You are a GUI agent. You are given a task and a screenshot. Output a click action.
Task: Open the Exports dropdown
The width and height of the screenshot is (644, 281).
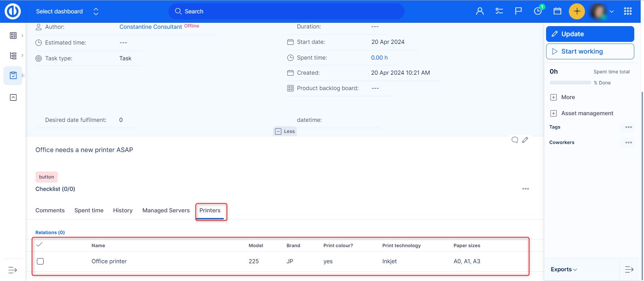coord(563,269)
